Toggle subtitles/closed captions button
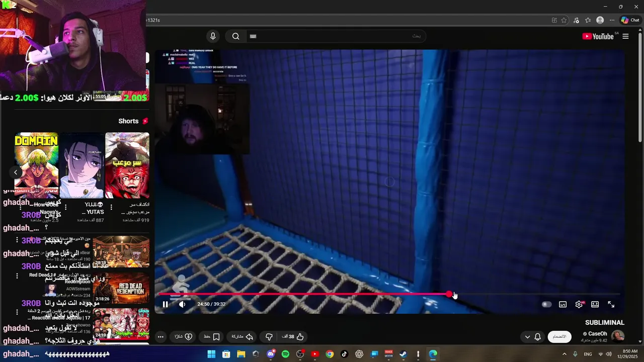This screenshot has height=362, width=644. (563, 304)
